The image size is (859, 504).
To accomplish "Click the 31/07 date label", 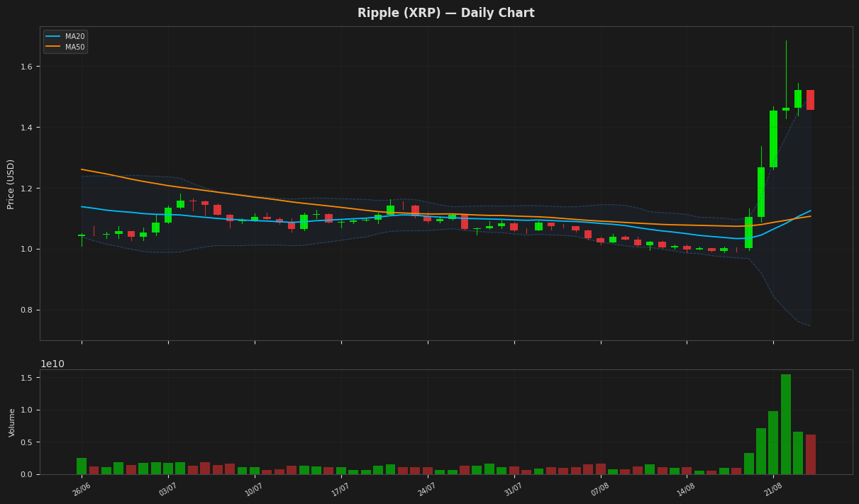I will [x=514, y=489].
